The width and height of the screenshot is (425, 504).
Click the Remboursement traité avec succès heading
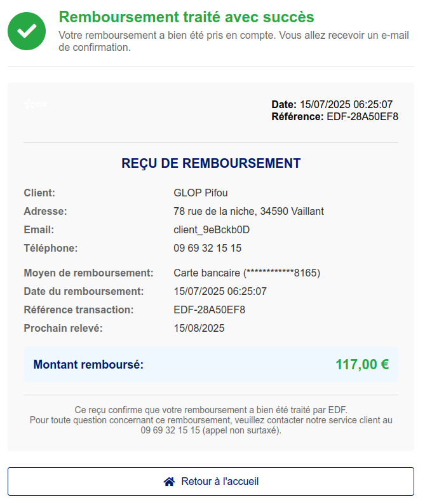click(186, 17)
